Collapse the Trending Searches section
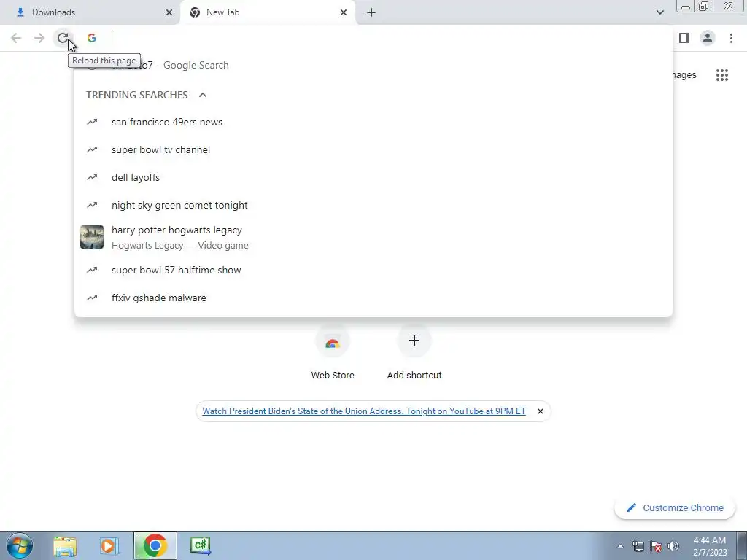The height and width of the screenshot is (560, 747). (203, 95)
